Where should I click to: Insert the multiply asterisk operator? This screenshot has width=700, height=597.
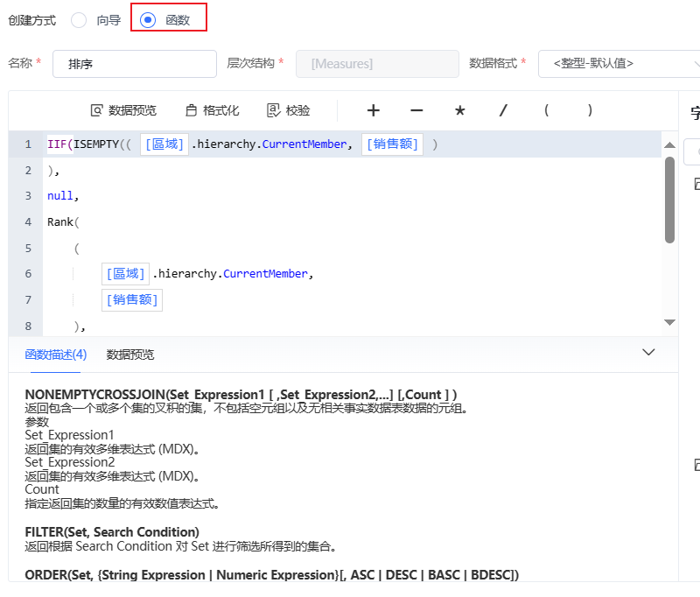(x=460, y=110)
